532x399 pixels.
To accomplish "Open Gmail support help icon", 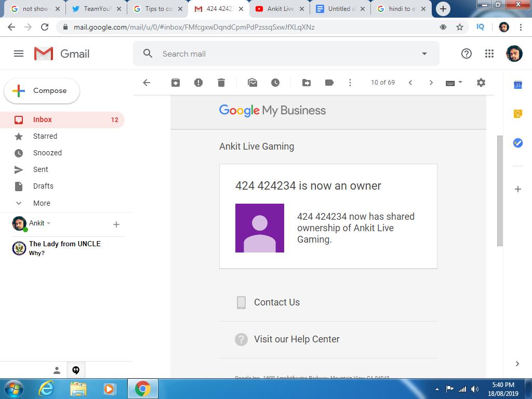I will 467,54.
